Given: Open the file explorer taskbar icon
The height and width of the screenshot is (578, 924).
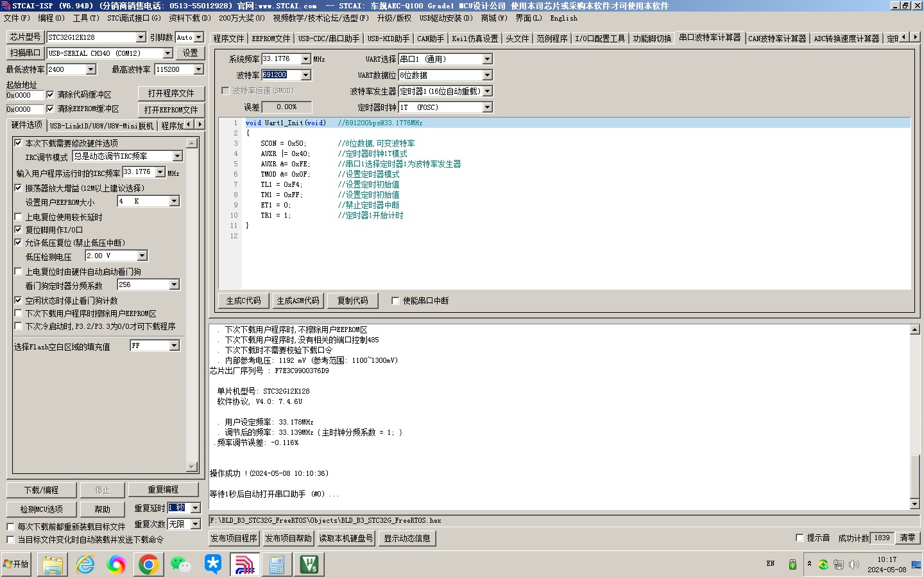Looking at the screenshot, I should (53, 565).
